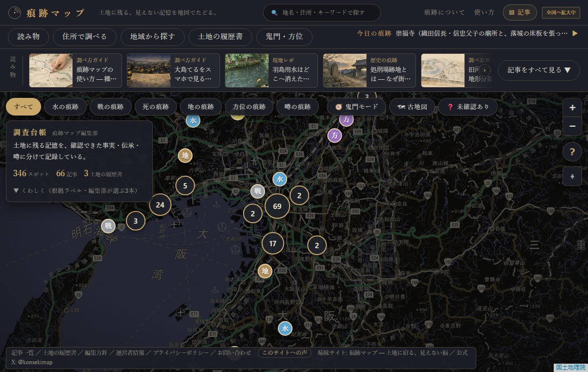This screenshot has height=372, width=588.
Task: Open article card 大島てるをスマホで見る
Action: pos(173,70)
